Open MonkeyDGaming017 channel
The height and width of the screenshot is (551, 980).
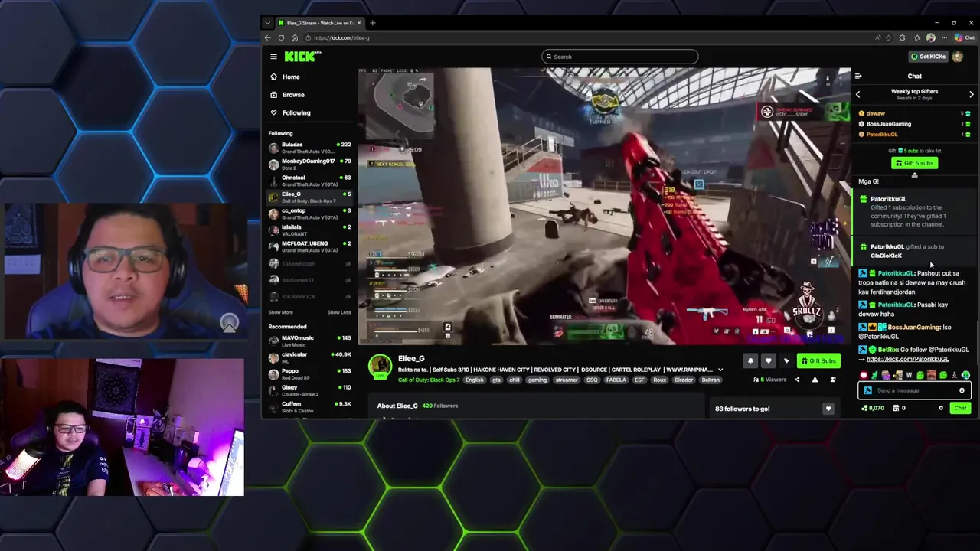click(x=309, y=164)
